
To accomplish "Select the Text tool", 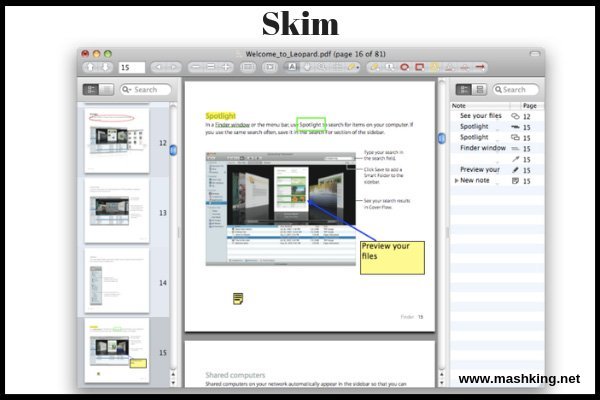I will (x=292, y=67).
